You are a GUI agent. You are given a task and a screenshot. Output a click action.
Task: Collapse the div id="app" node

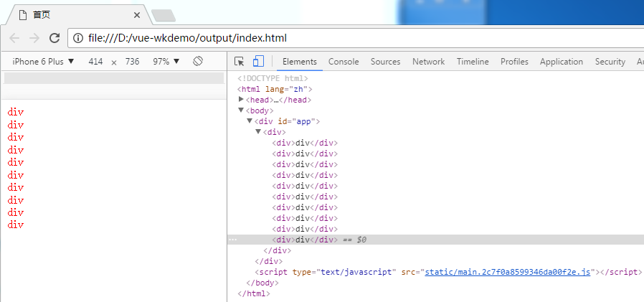click(250, 121)
